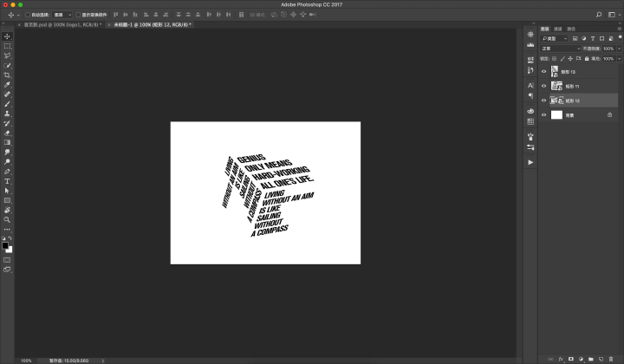624x364 pixels.
Task: Select the 矩形 11 layer thumbnail
Action: coord(557,87)
